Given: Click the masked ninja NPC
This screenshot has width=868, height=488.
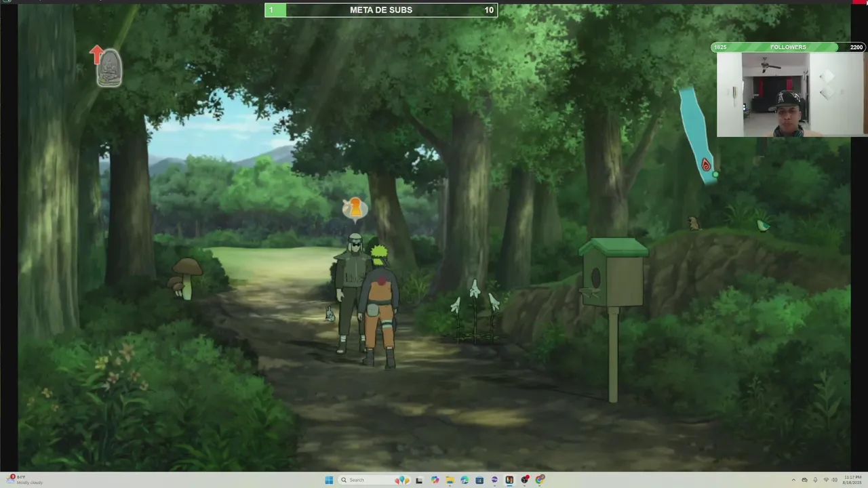Looking at the screenshot, I should click(351, 291).
